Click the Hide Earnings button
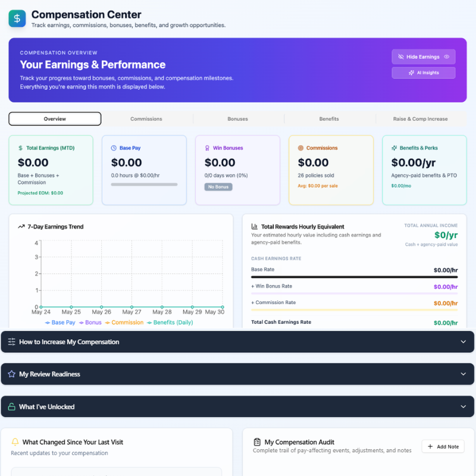The height and width of the screenshot is (476, 476). (x=424, y=57)
